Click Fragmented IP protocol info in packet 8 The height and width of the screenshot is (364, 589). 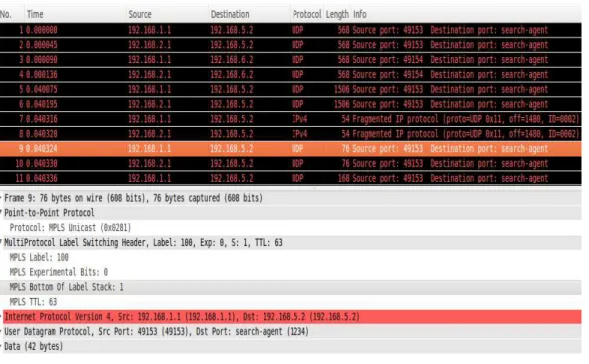[466, 134]
